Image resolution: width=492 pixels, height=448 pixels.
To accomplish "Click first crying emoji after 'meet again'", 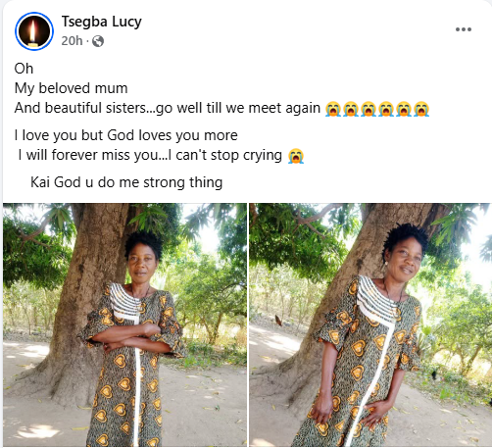I will coord(333,109).
